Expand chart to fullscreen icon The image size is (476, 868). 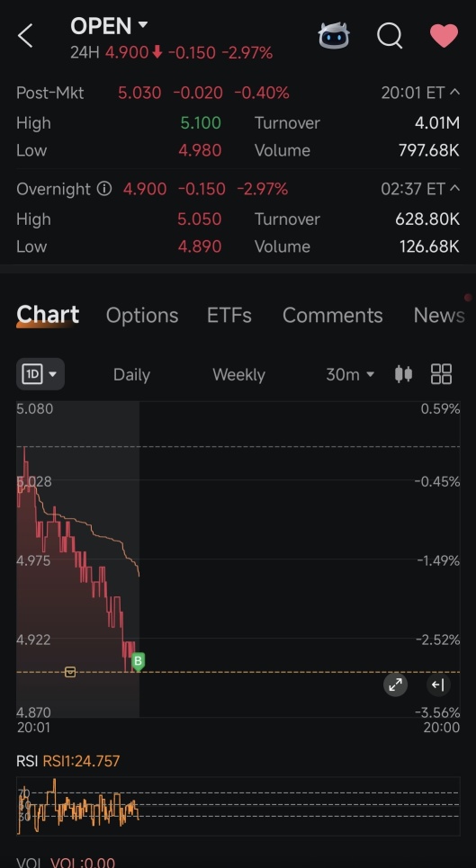(395, 685)
